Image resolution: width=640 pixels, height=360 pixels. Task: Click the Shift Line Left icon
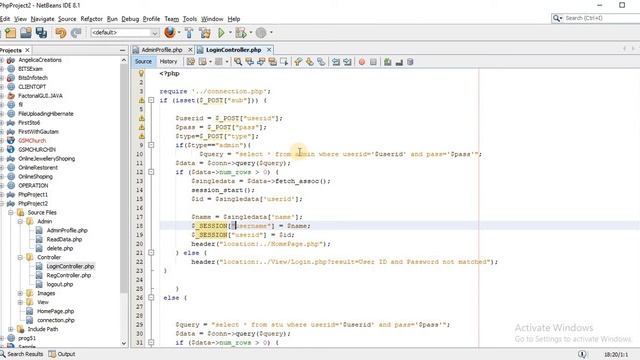click(336, 62)
